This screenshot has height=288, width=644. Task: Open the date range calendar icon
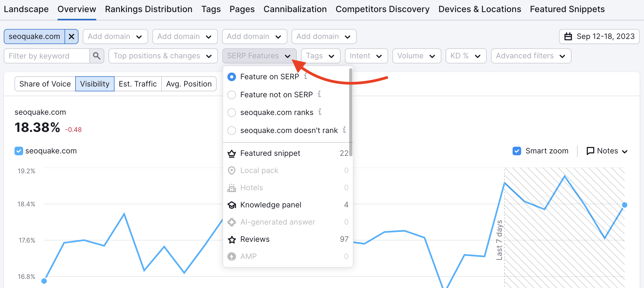[x=568, y=37]
